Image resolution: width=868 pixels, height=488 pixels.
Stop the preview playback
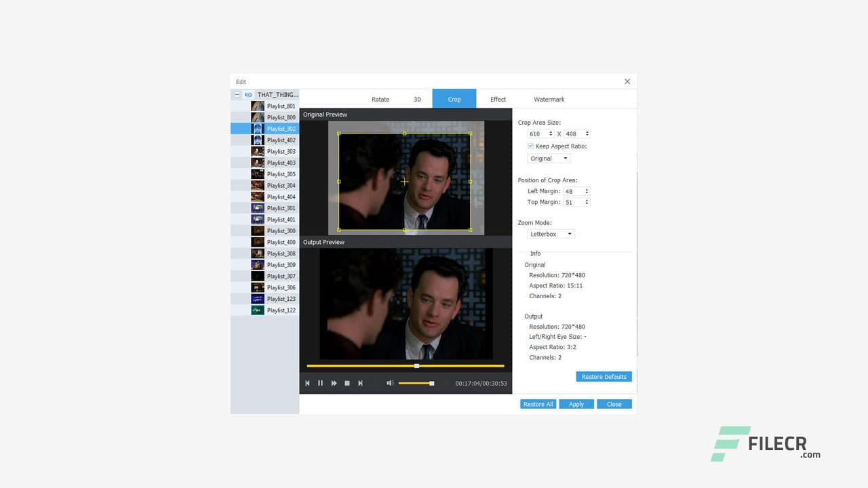pos(347,383)
